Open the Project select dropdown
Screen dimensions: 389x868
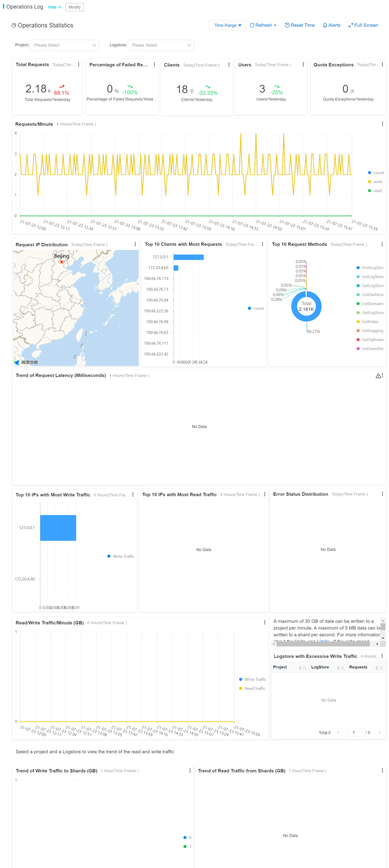[x=65, y=45]
